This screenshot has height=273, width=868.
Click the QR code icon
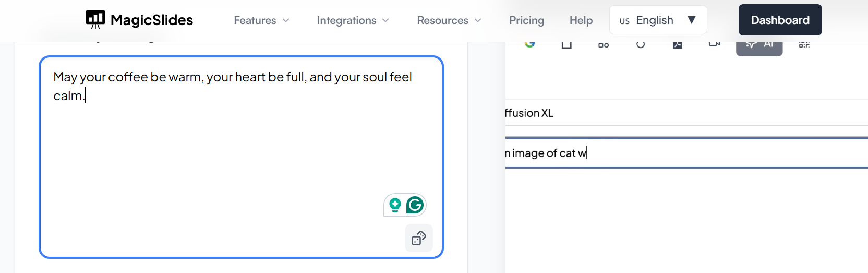(804, 45)
